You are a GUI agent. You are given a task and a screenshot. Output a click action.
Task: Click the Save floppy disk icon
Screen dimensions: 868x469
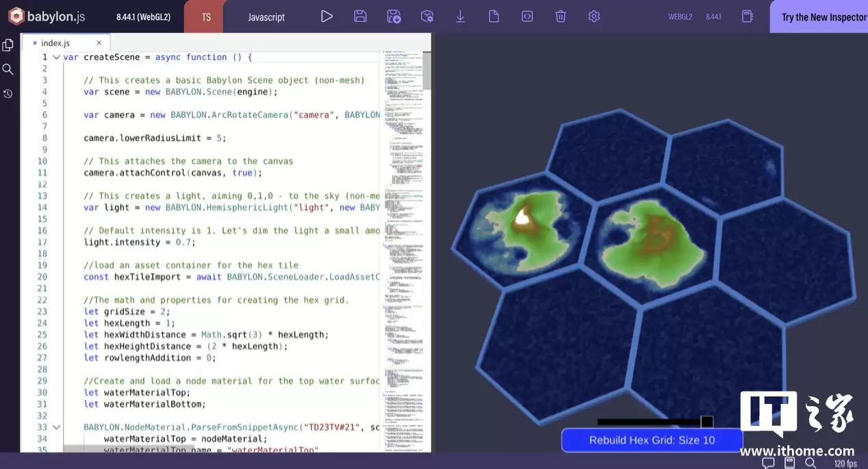[360, 16]
